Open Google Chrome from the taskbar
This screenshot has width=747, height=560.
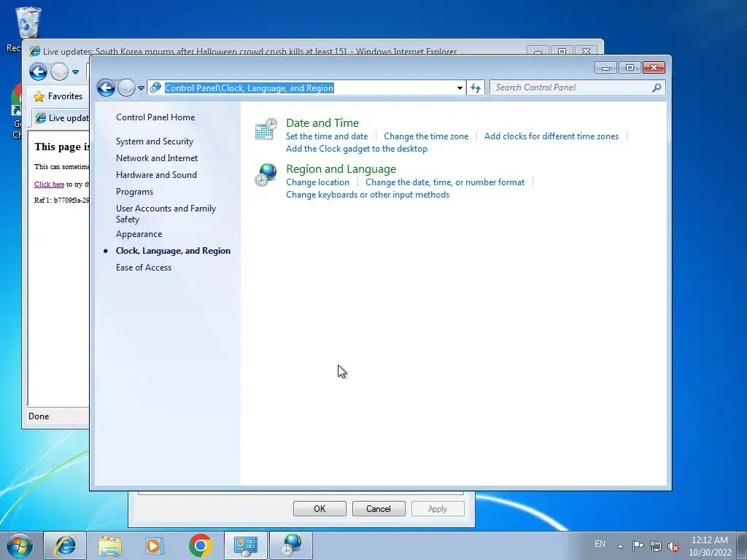pos(200,545)
